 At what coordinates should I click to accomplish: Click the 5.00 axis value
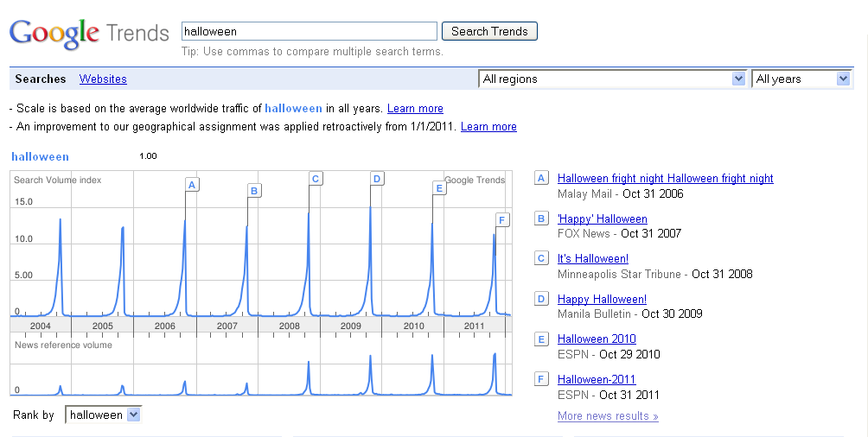23,275
